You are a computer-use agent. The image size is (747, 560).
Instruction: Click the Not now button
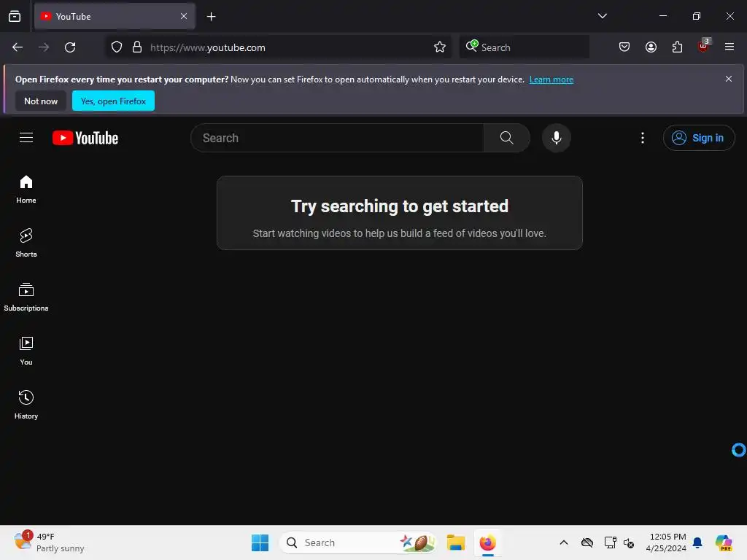41,101
